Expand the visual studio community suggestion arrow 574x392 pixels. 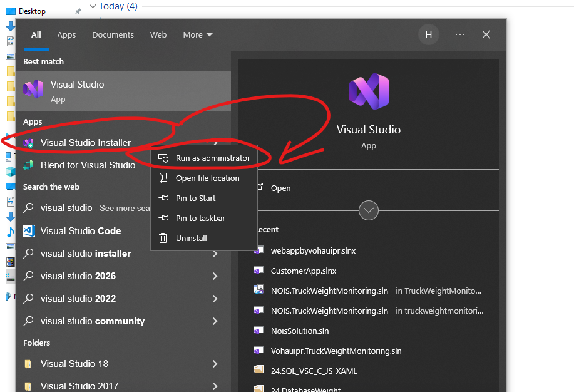pos(215,321)
